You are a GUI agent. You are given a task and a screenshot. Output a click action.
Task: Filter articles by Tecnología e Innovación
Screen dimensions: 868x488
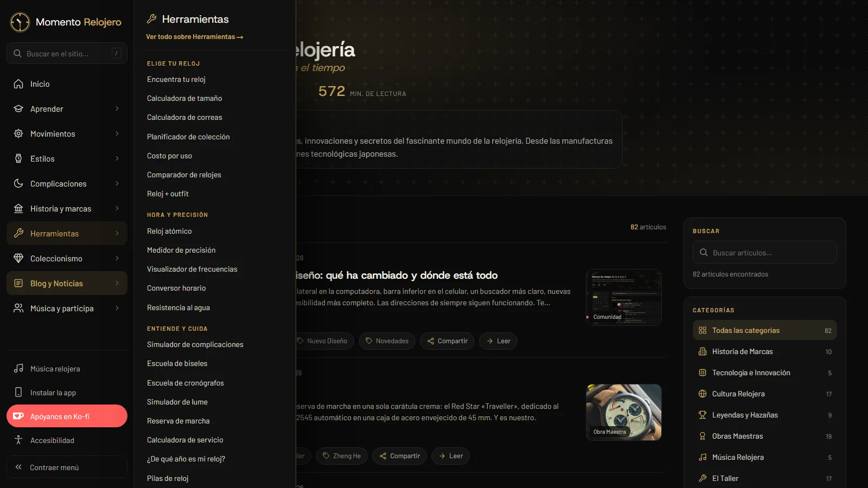click(x=765, y=373)
